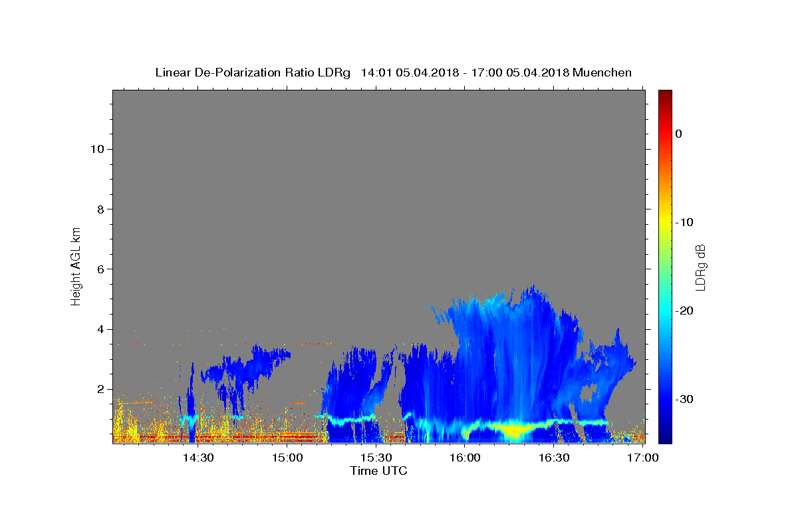This screenshot has width=798, height=532.
Task: Click the plot title "Linear De-Polarization Ratio LDRg"
Action: click(253, 72)
